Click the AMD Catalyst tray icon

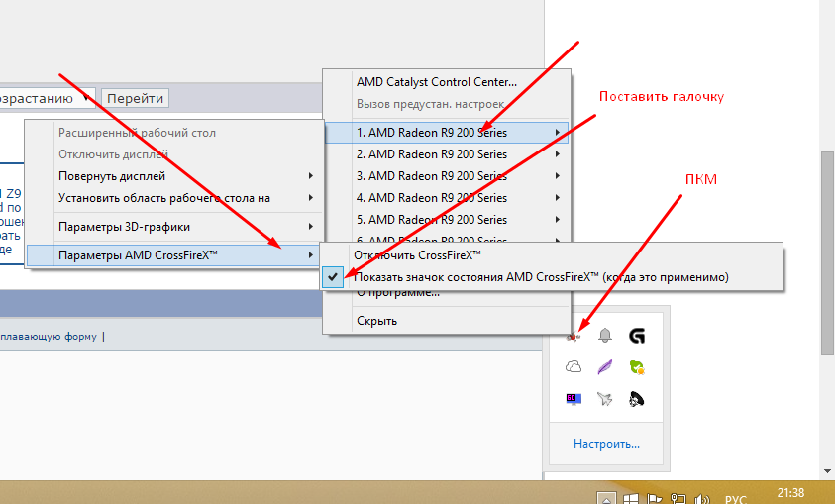pyautogui.click(x=574, y=336)
